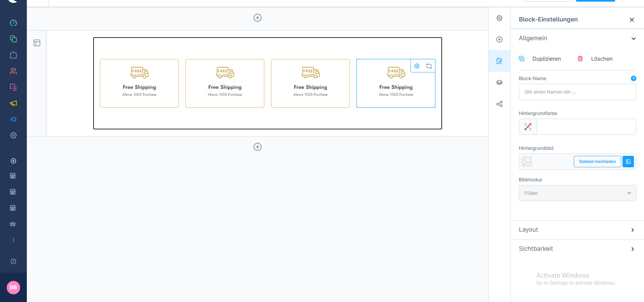Click the Block-Name input field

577,92
